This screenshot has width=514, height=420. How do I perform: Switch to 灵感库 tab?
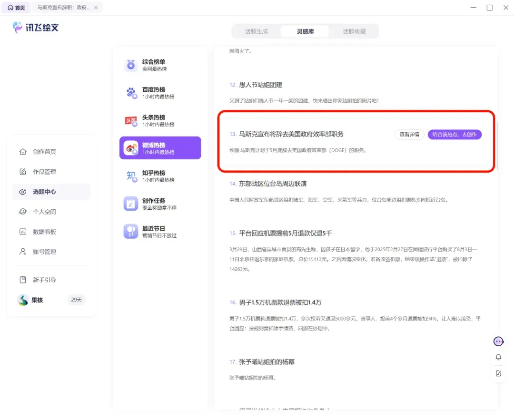pyautogui.click(x=305, y=31)
